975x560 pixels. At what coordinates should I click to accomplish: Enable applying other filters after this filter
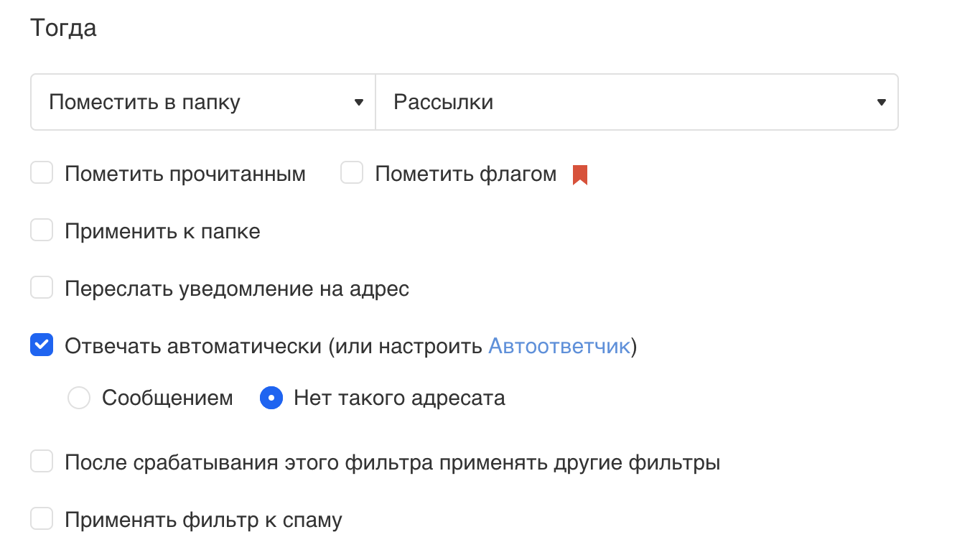pos(42,462)
